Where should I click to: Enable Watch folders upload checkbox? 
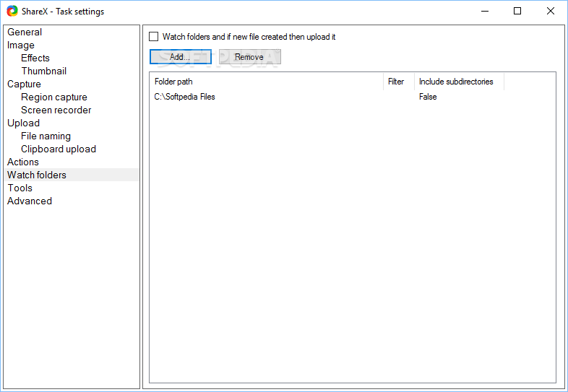click(154, 37)
